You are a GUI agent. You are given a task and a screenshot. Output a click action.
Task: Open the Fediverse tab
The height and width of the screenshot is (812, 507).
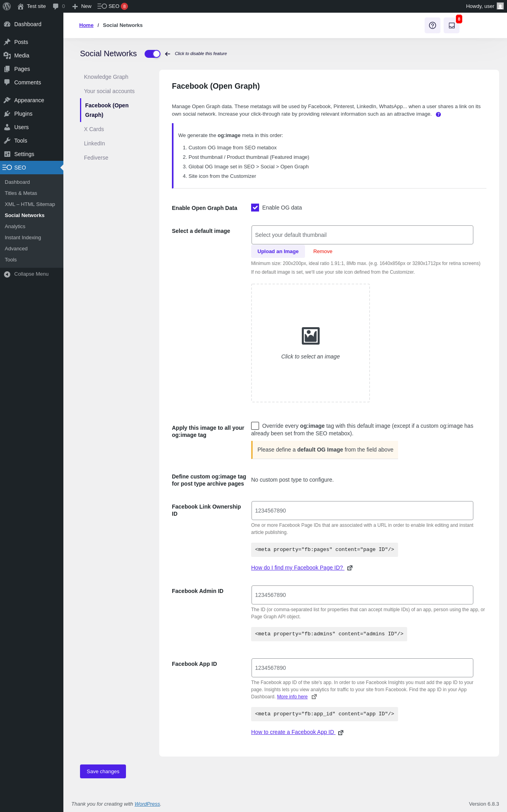click(x=96, y=158)
